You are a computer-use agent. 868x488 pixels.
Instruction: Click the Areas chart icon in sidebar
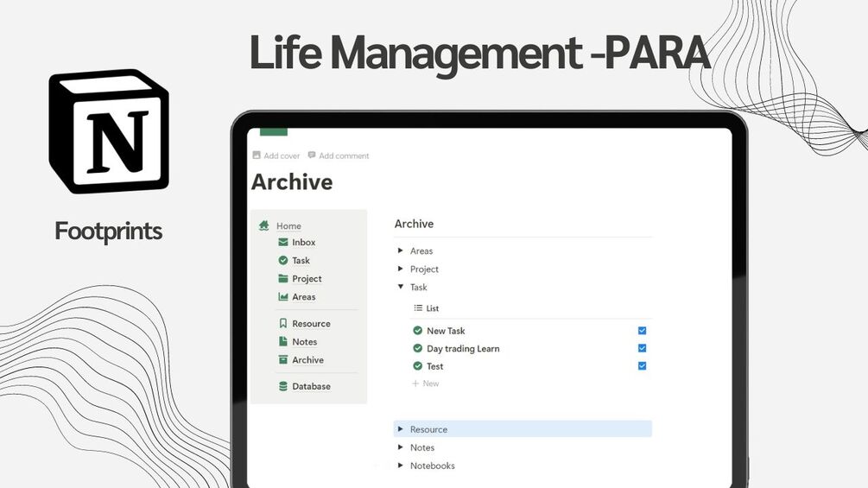[283, 296]
